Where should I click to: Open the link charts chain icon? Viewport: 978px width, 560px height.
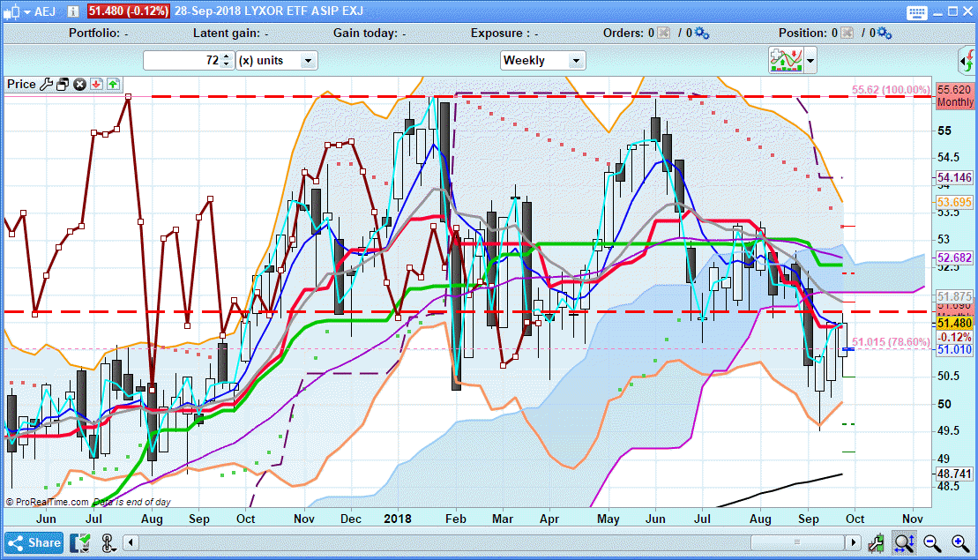[x=108, y=543]
